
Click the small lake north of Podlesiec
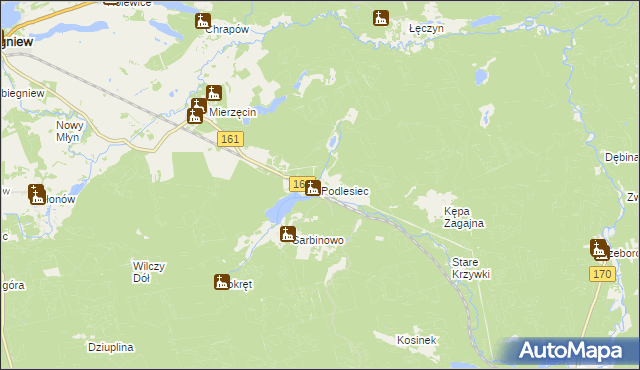(332, 142)
